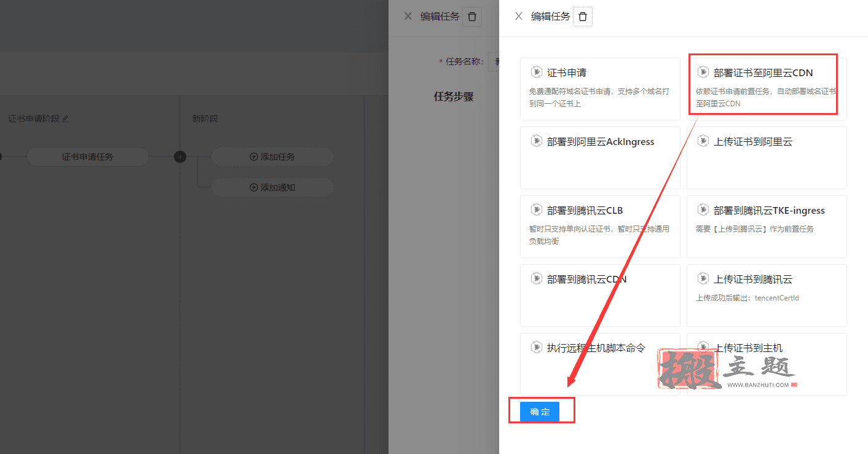Edit 证书申请阶段 stage name pencil icon
868x454 pixels.
pos(66,119)
